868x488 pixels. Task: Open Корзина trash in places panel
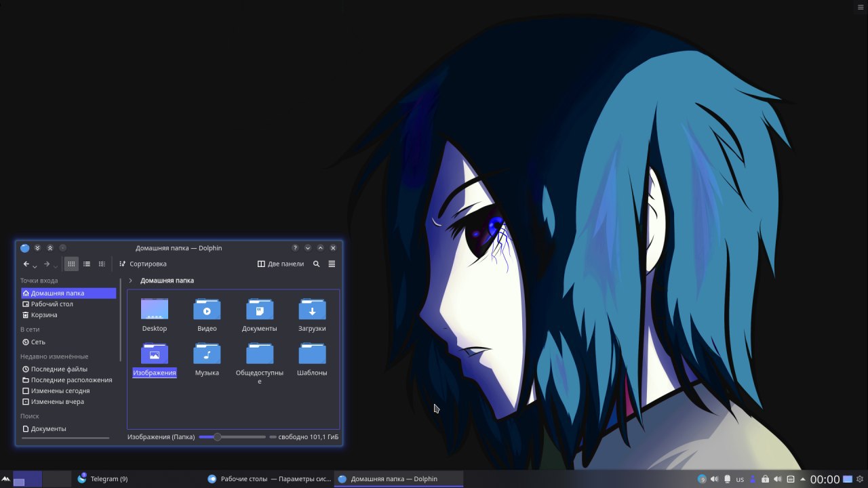point(68,315)
